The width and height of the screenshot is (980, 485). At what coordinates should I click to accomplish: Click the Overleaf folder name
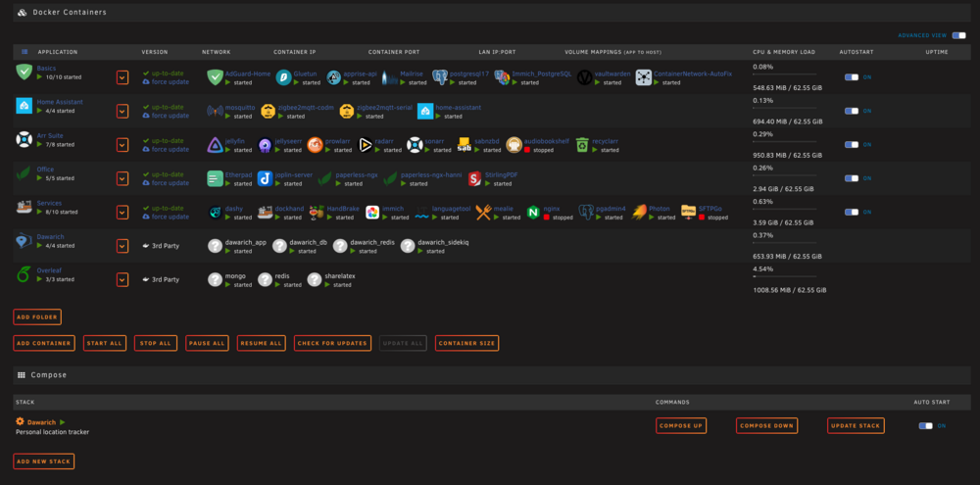pyautogui.click(x=48, y=270)
